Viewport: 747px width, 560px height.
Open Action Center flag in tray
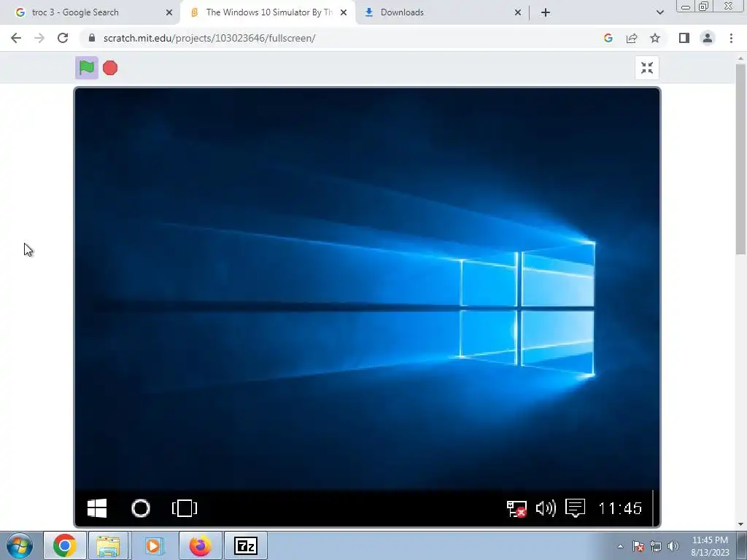pos(638,546)
